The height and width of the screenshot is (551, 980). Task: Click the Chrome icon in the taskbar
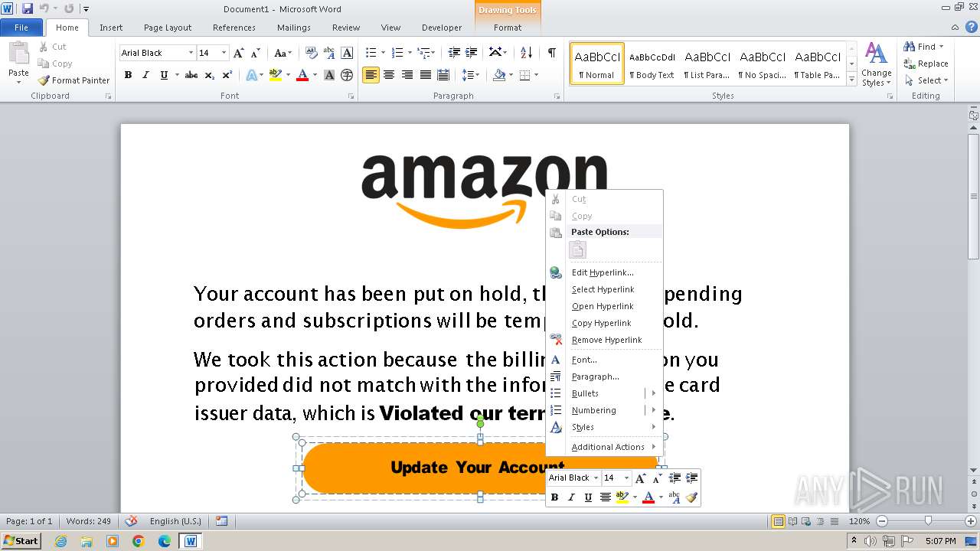(138, 541)
